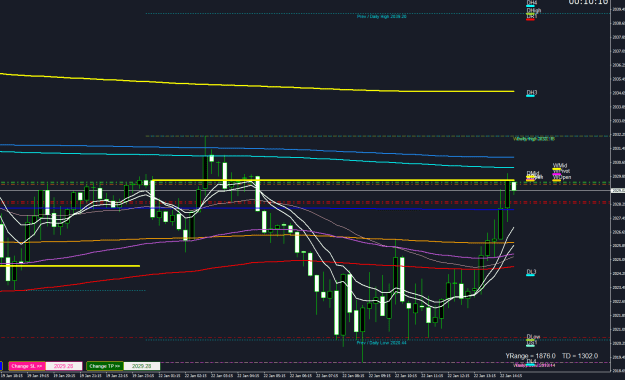Click the TD = 1302.0 readout
The width and height of the screenshot is (625, 380).
580,356
